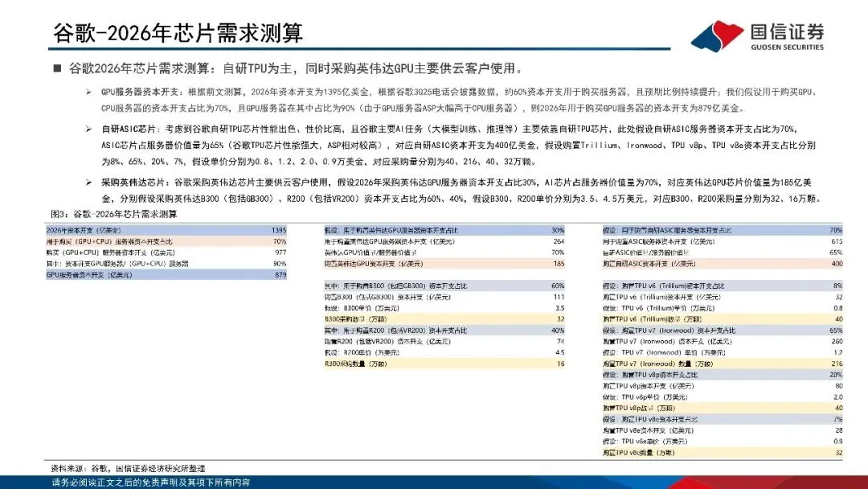
Task: Click the Guosen Securities red-blue logo icon
Action: tap(718, 36)
